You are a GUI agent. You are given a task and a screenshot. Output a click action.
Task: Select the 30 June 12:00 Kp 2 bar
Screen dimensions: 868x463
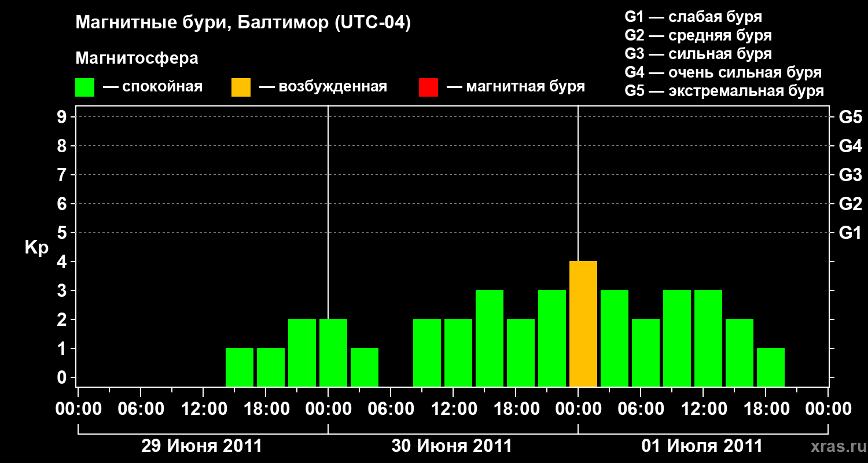click(458, 353)
